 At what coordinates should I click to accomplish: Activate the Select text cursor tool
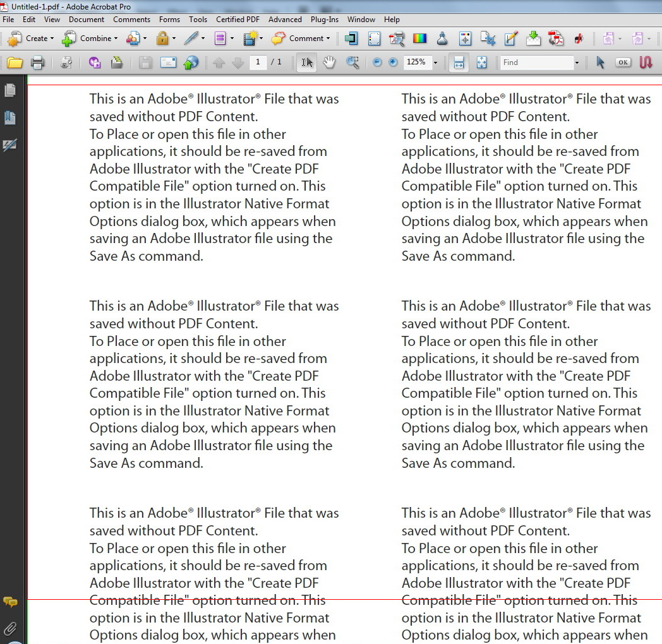307,63
